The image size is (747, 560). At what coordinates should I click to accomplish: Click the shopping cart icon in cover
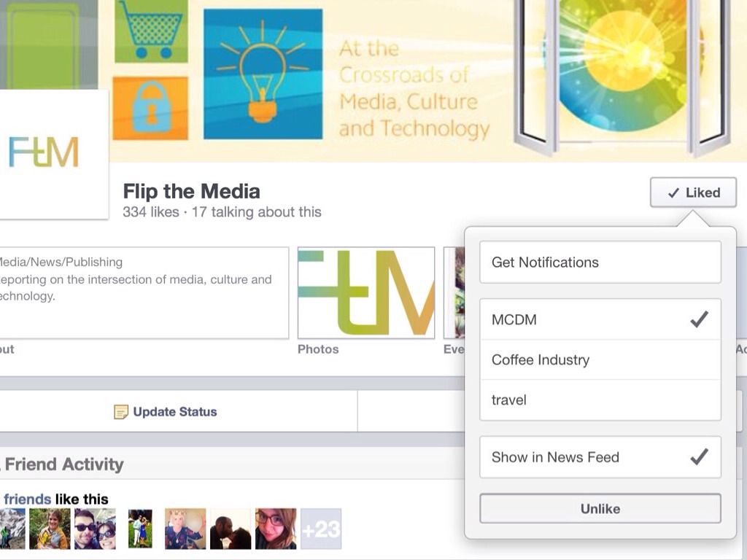pyautogui.click(x=150, y=30)
